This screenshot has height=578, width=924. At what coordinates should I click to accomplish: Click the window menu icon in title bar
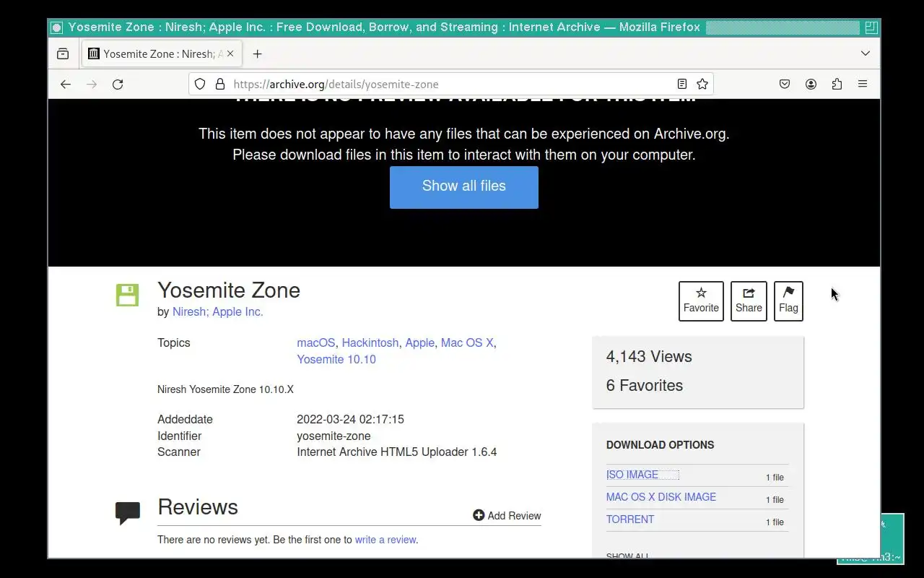56,27
